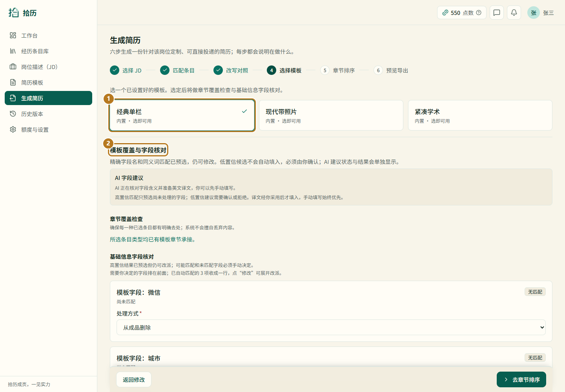The image size is (565, 392).
Task: Click the 无匹配 badge for 微信
Action: (x=535, y=292)
